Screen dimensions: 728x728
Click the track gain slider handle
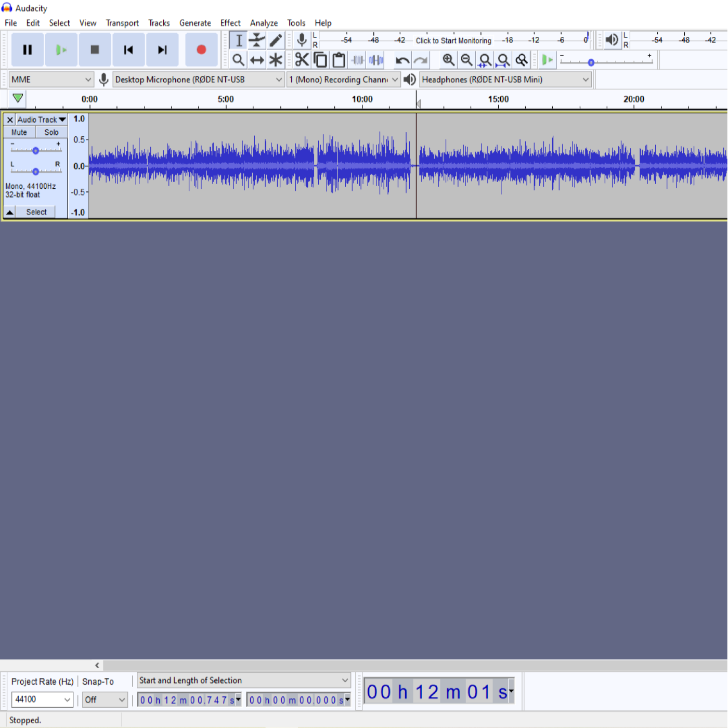point(35,151)
